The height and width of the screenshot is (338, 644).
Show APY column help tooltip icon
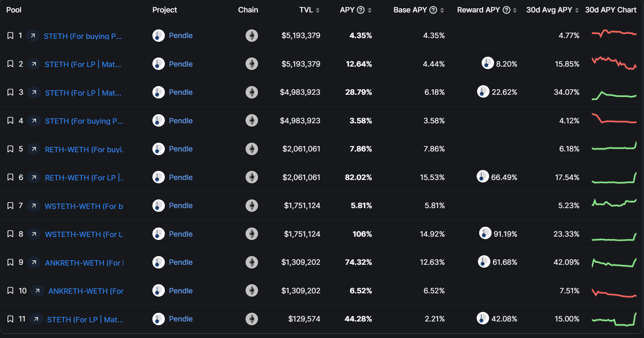(x=361, y=10)
